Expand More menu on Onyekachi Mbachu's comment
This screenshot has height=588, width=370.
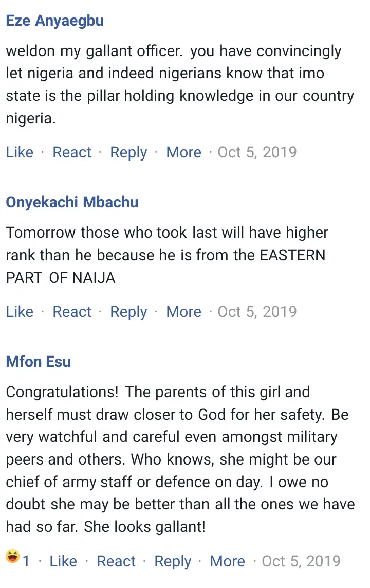tap(183, 312)
